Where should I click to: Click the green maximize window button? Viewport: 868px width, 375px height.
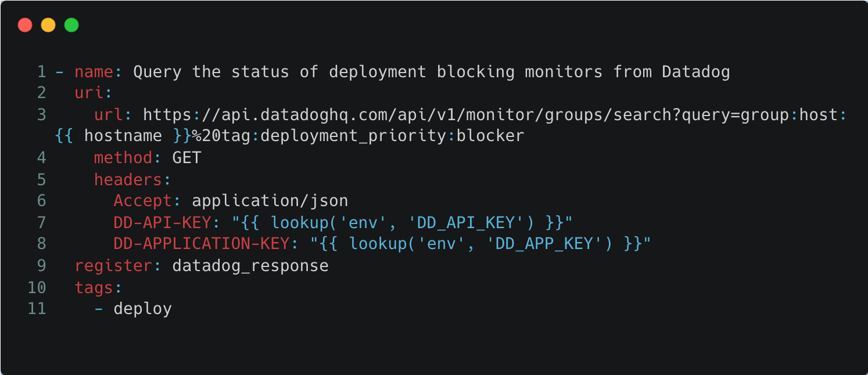pos(71,25)
